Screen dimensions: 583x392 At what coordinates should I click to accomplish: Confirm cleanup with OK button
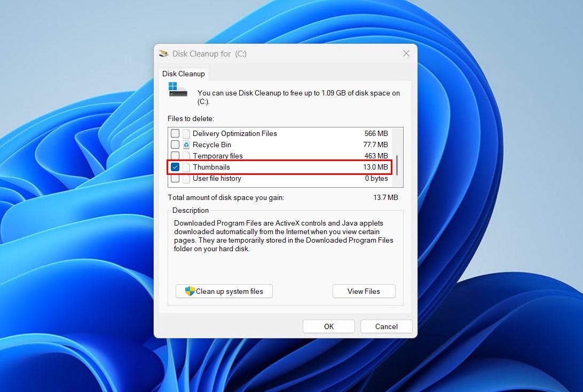(x=329, y=326)
